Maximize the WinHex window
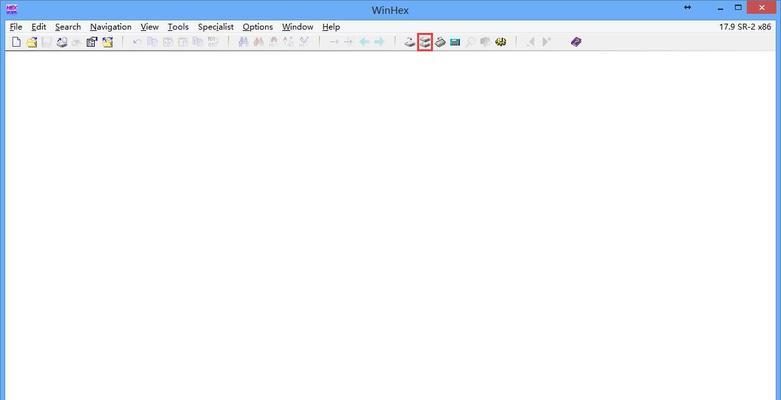Image resolution: width=781 pixels, height=400 pixels. (x=738, y=7)
